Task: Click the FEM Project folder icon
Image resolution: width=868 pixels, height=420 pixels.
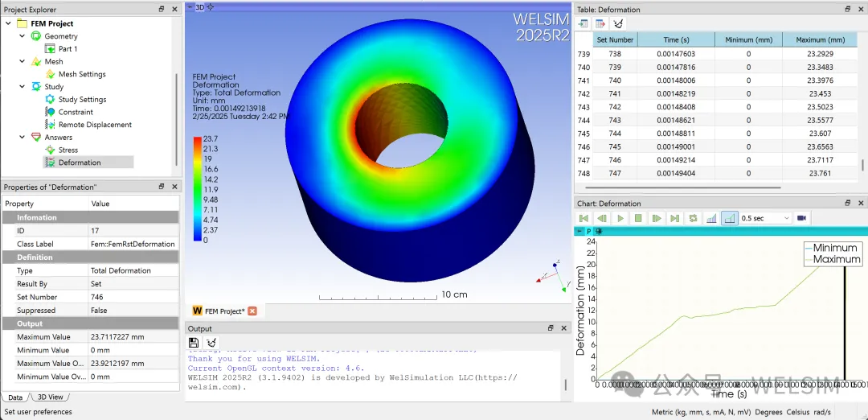Action: [x=23, y=23]
